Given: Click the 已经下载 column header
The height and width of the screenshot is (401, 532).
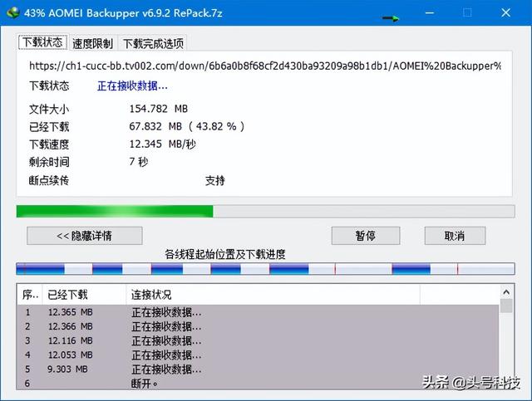Looking at the screenshot, I should (84, 295).
